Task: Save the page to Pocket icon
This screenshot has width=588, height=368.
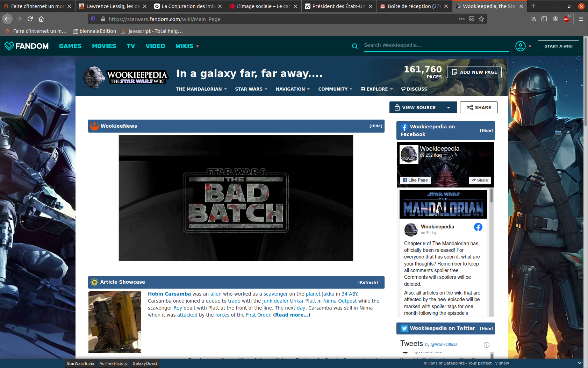Action: [472, 19]
